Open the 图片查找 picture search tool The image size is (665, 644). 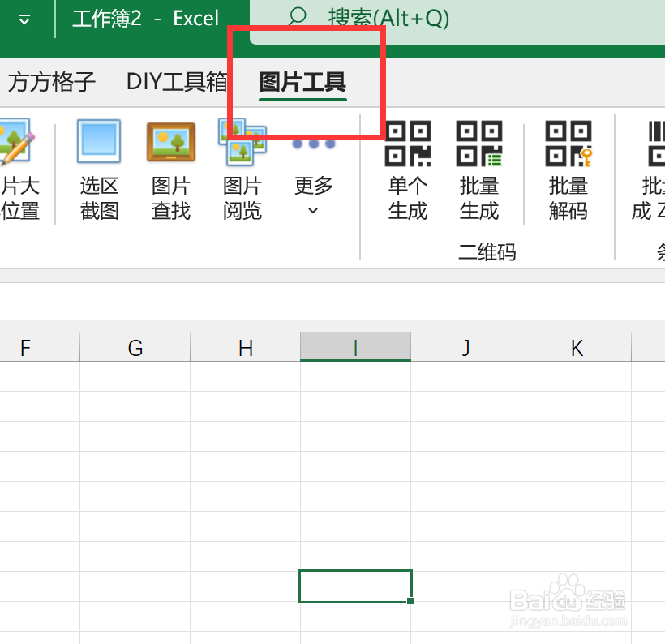pos(171,170)
